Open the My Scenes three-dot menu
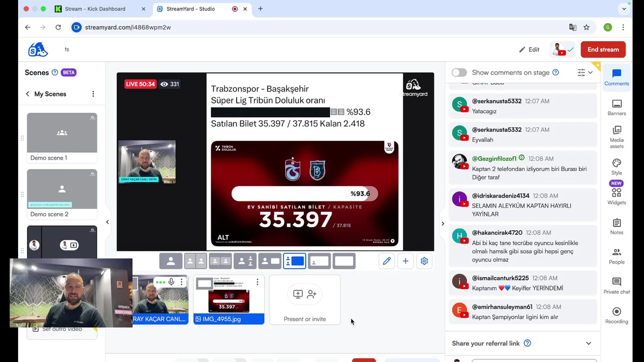Viewport: 644px width, 362px height. [x=93, y=94]
